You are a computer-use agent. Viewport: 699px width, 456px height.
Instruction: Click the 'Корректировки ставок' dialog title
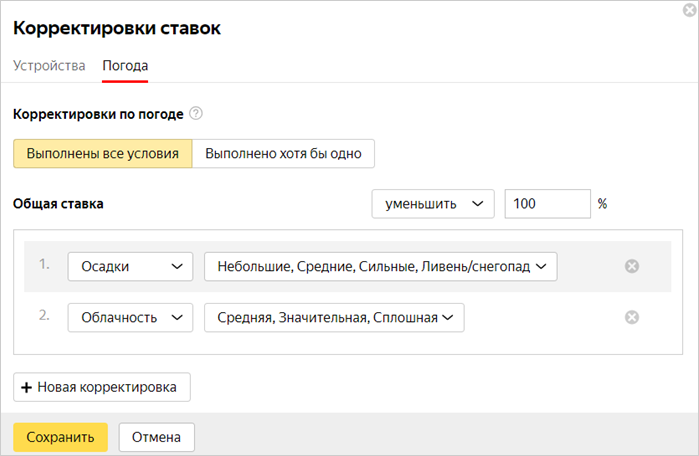click(116, 28)
